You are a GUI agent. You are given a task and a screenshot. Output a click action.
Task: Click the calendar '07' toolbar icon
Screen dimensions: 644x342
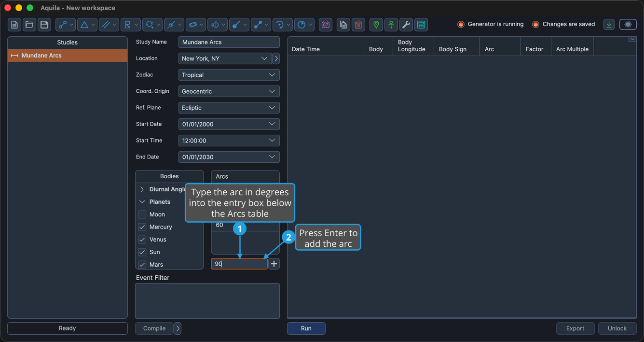click(x=326, y=25)
